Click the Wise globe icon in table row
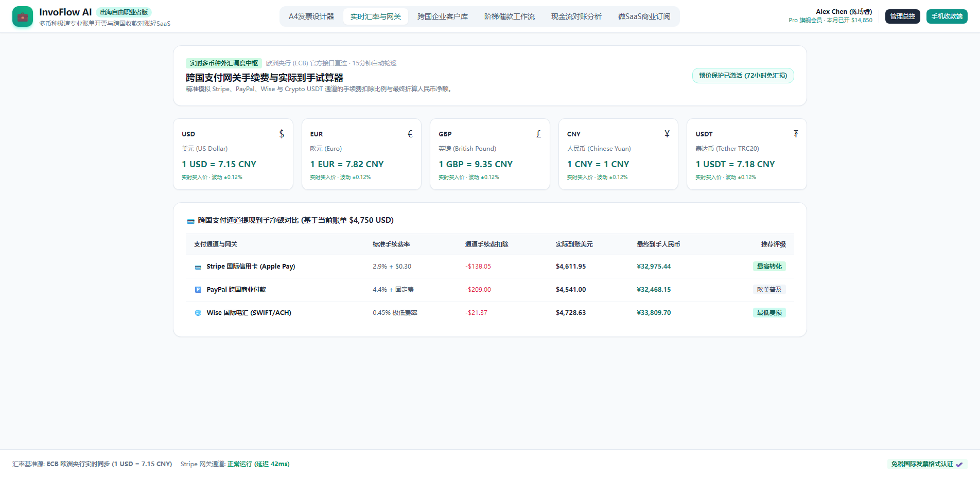The image size is (980, 478). point(198,313)
